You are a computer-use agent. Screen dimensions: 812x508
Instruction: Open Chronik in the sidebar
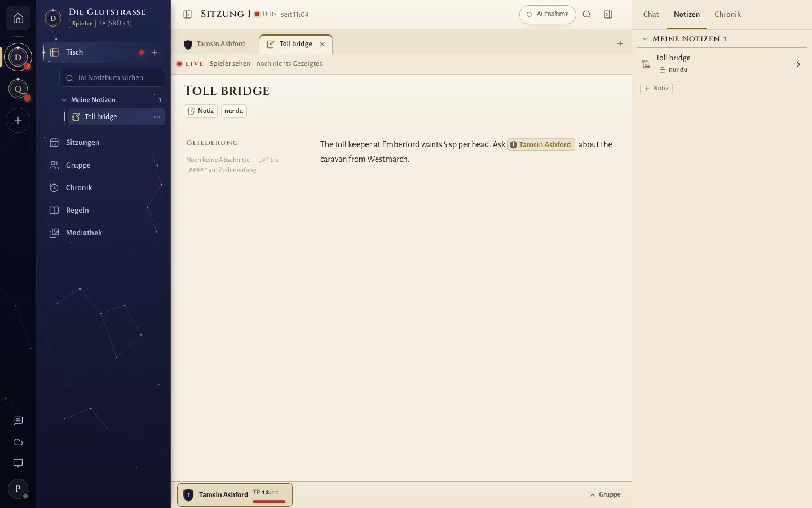[x=104, y=188]
